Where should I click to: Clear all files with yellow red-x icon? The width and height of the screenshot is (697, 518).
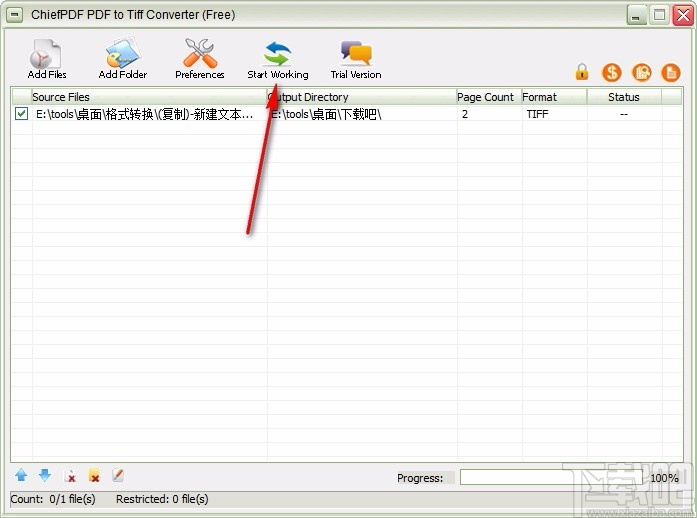[94, 476]
